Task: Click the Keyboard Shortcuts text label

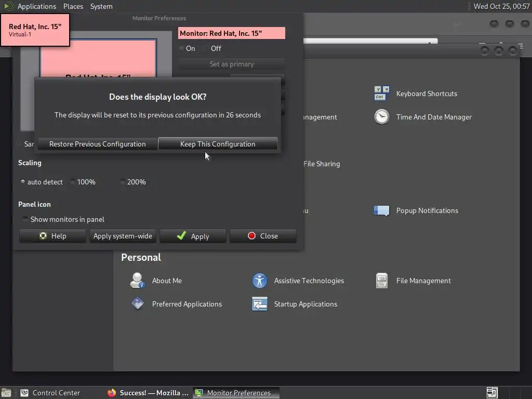Action: point(427,94)
